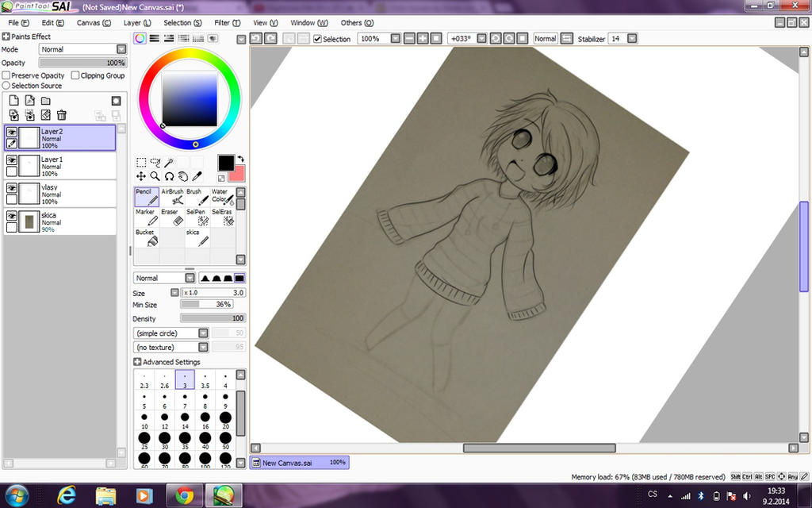Create a new layer set folder
812x508 pixels.
[x=45, y=101]
